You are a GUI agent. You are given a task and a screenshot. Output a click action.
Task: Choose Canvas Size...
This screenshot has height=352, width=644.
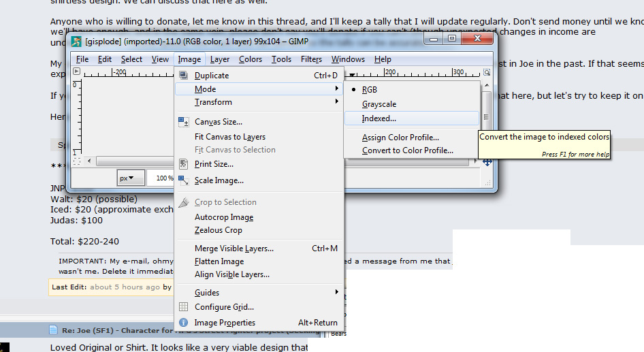point(259,122)
